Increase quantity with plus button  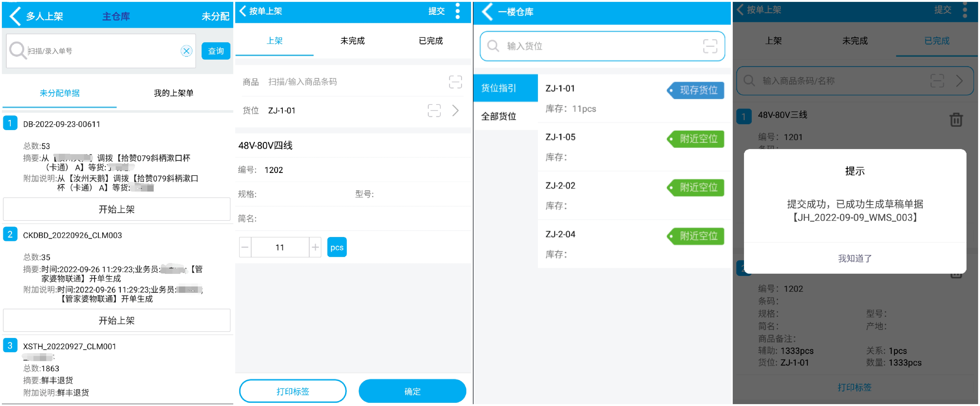click(x=315, y=247)
